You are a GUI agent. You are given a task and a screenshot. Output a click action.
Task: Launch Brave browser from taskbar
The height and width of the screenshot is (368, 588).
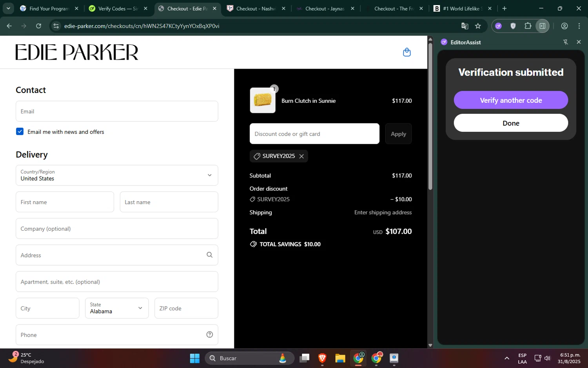pos(322,358)
